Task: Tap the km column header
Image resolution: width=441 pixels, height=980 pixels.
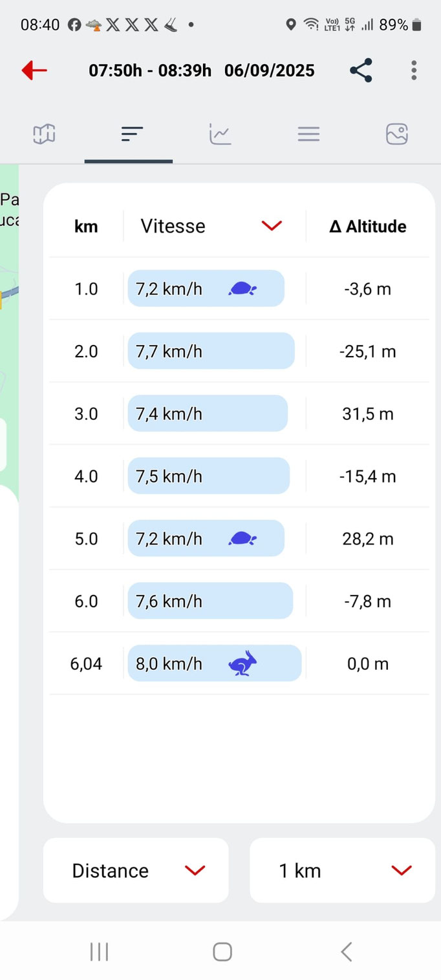Action: (x=86, y=226)
